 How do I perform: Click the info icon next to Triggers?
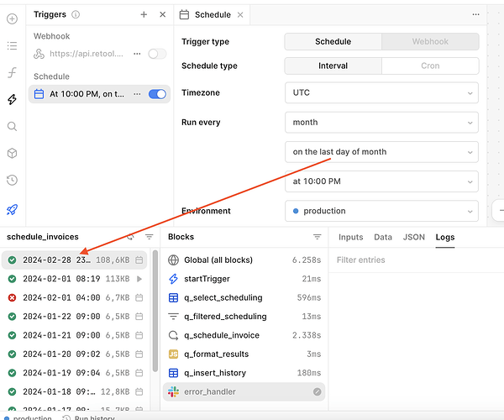click(x=76, y=14)
